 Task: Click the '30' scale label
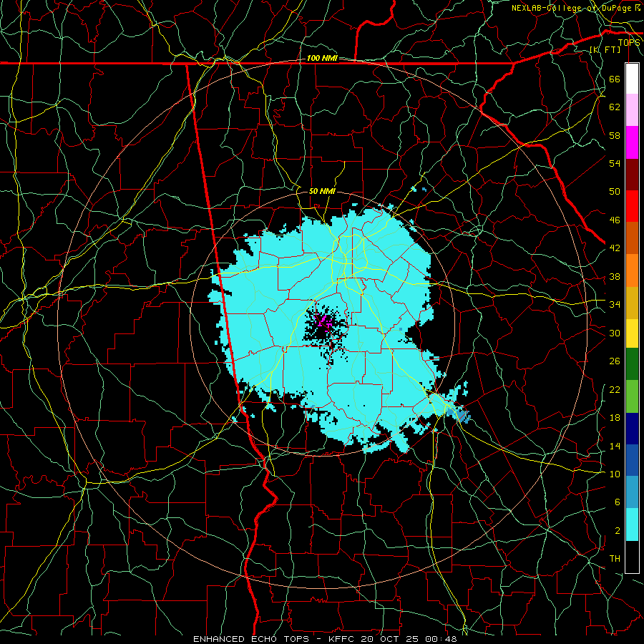(x=615, y=333)
